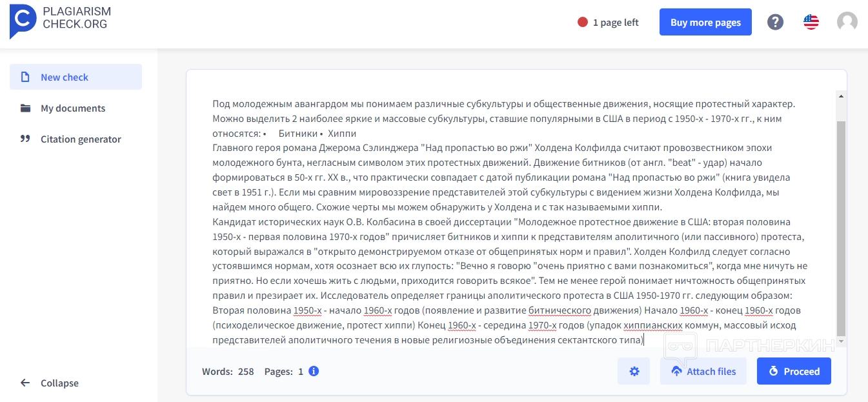Click the red pages-left status dot
The width and height of the screenshot is (868, 402).
583,23
